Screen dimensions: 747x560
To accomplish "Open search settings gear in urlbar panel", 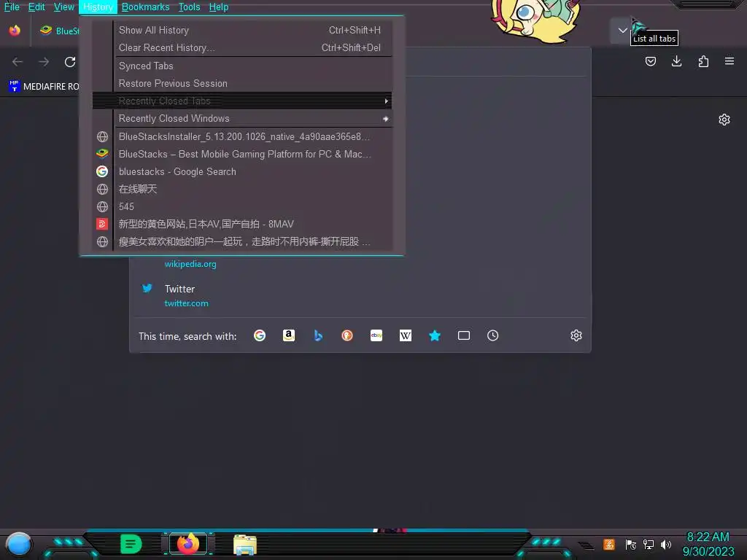I will (576, 335).
